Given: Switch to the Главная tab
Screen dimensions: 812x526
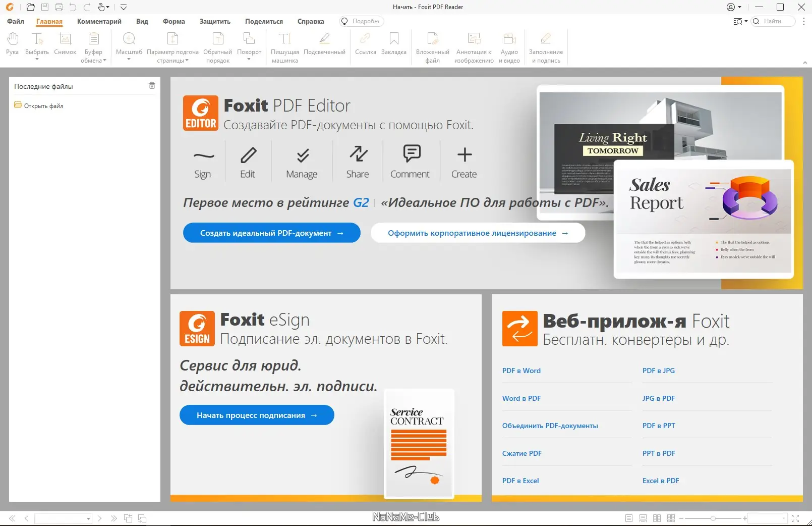Looking at the screenshot, I should (49, 21).
